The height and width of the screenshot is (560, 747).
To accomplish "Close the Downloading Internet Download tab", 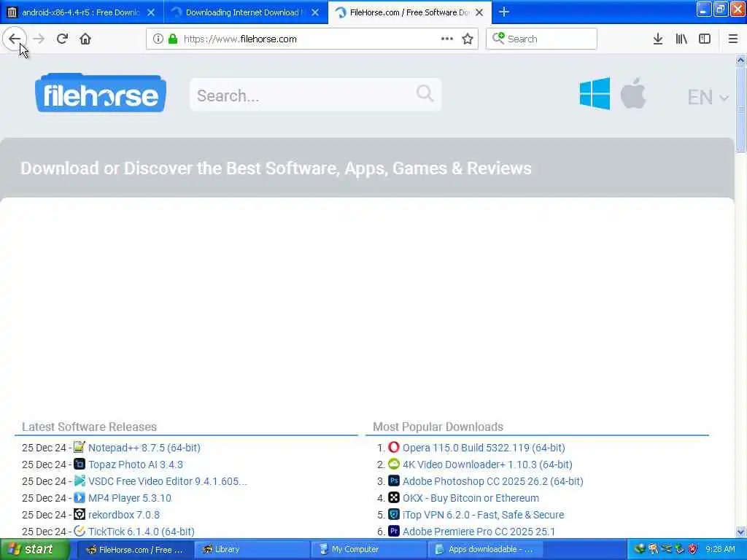I will 315,12.
